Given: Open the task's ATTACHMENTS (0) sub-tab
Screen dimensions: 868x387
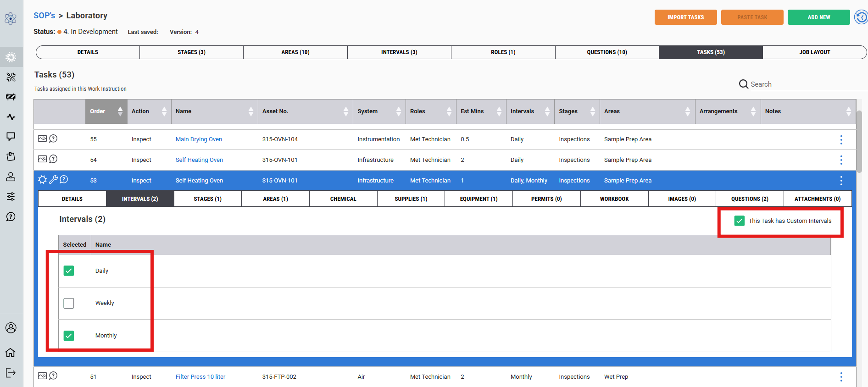Looking at the screenshot, I should pyautogui.click(x=818, y=199).
